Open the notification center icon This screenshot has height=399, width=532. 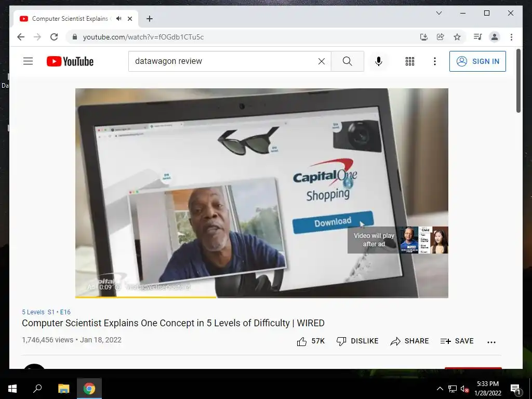(515, 389)
